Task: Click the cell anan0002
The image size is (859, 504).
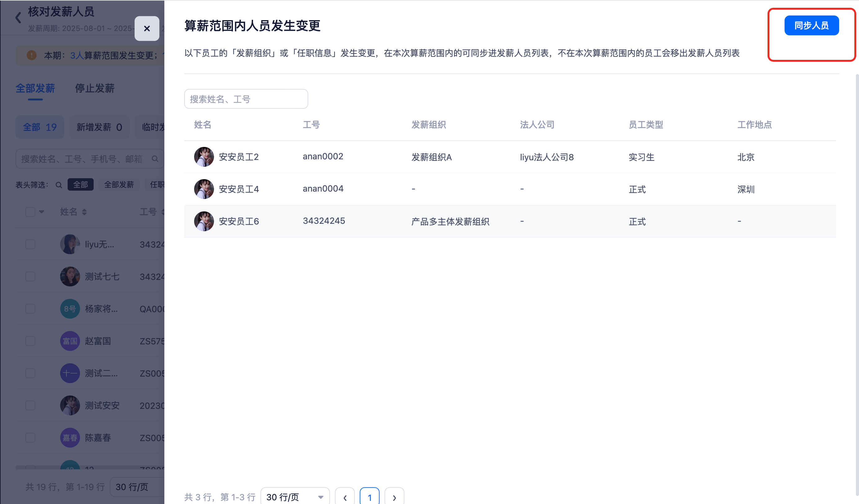Action: click(x=323, y=157)
